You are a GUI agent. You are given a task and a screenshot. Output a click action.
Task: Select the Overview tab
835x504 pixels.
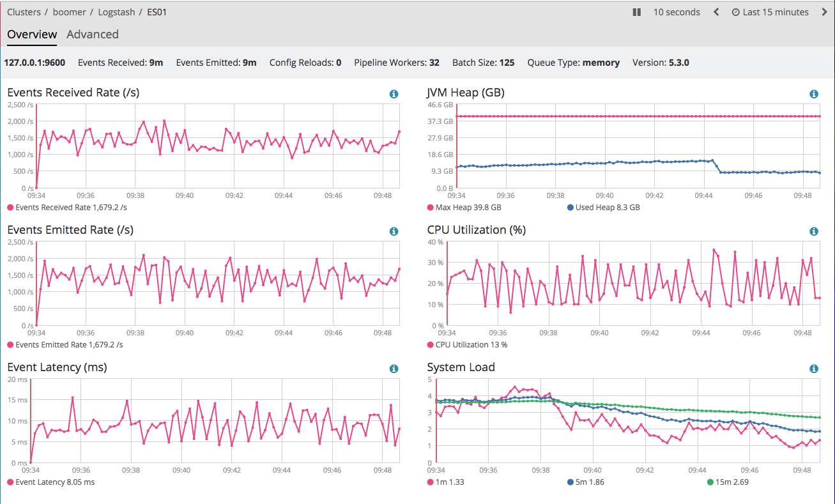[x=32, y=34]
